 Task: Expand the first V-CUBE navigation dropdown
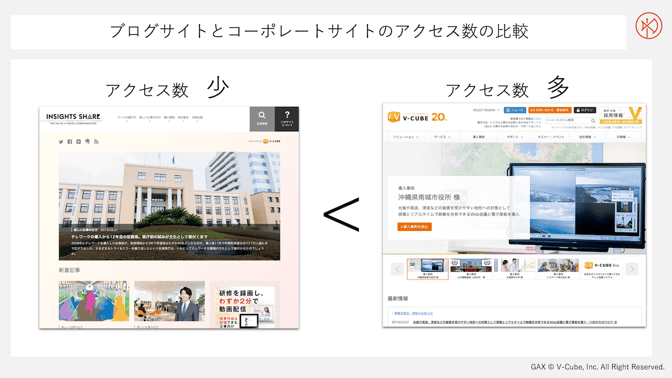(x=405, y=137)
